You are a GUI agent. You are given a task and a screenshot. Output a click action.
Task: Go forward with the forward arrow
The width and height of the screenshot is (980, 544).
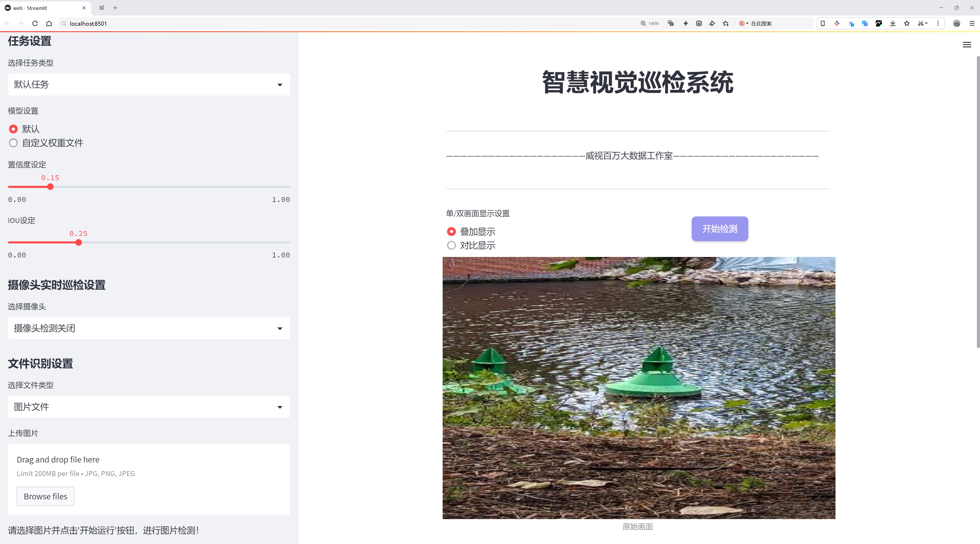point(21,24)
